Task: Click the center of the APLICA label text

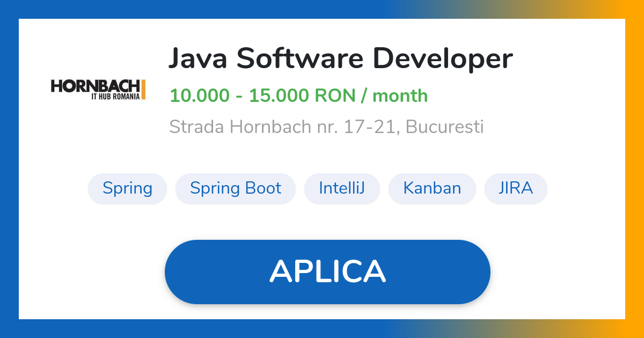Action: (327, 271)
